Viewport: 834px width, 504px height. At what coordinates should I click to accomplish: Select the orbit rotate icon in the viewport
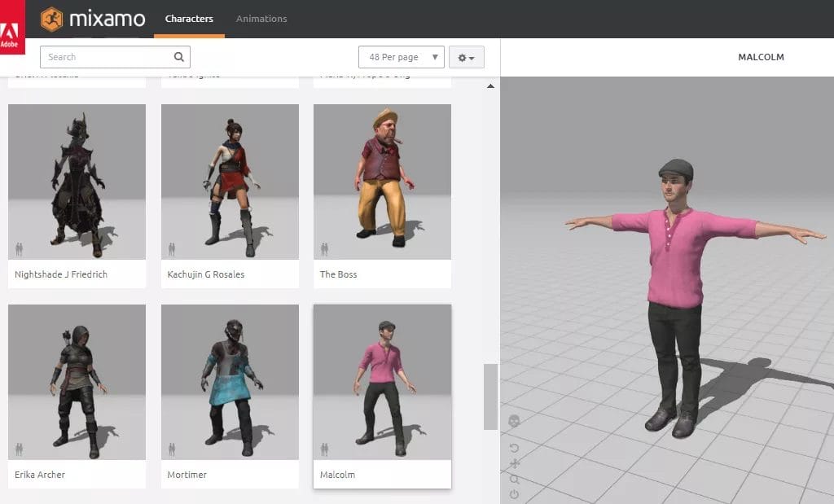[x=514, y=447]
